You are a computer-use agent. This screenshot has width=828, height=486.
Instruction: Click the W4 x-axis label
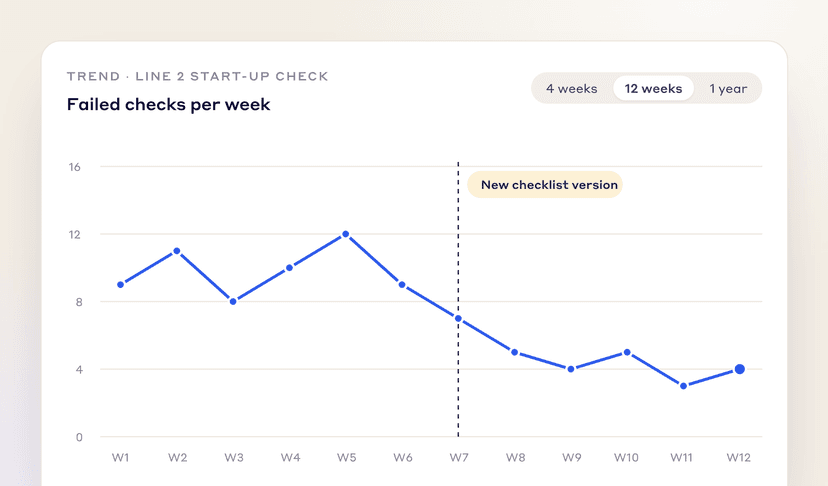tap(290, 457)
